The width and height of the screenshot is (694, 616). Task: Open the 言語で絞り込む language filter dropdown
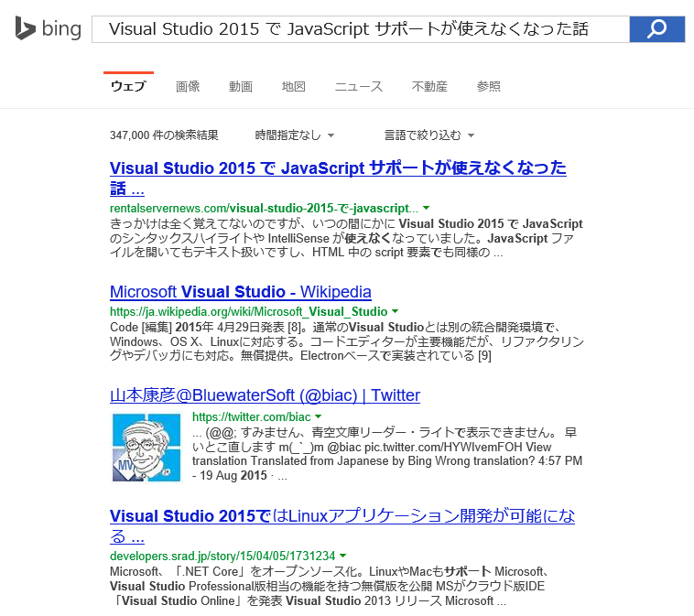pos(428,135)
